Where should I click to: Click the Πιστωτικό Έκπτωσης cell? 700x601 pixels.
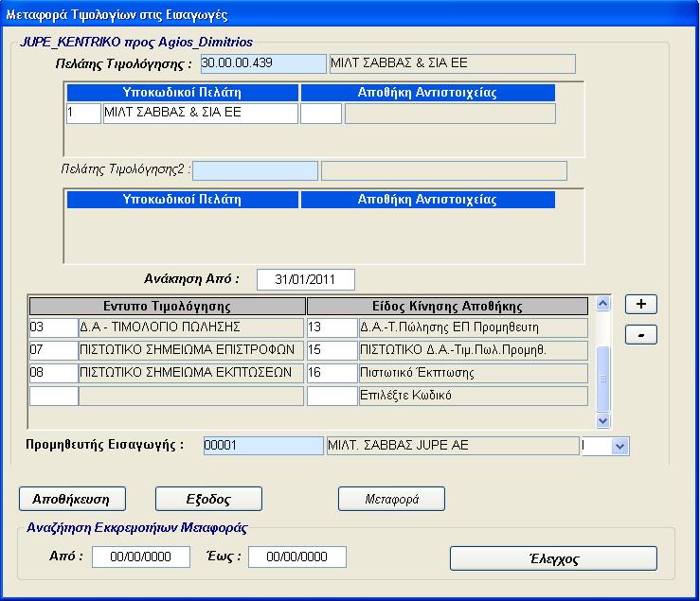(474, 373)
